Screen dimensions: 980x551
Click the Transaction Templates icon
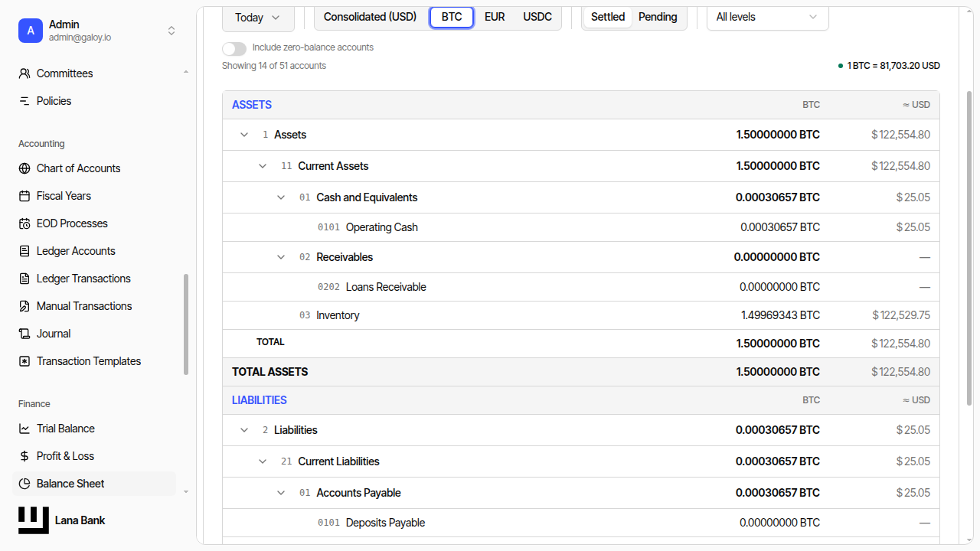24,361
